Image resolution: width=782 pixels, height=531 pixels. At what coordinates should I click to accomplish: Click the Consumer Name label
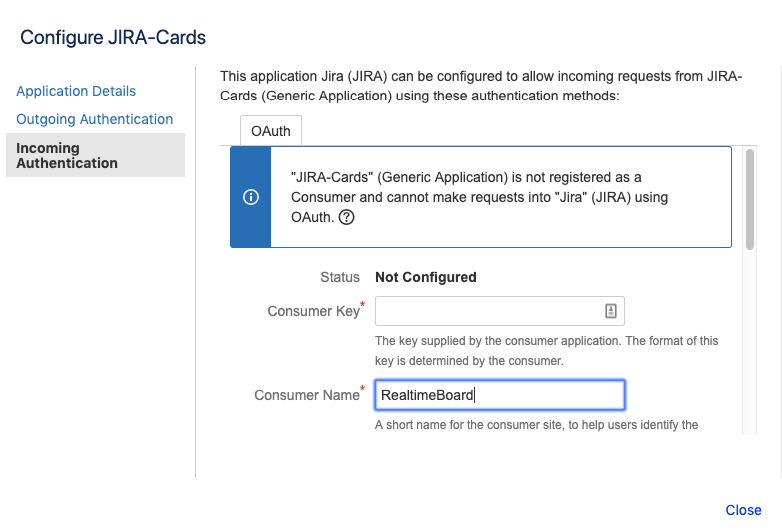pos(306,395)
